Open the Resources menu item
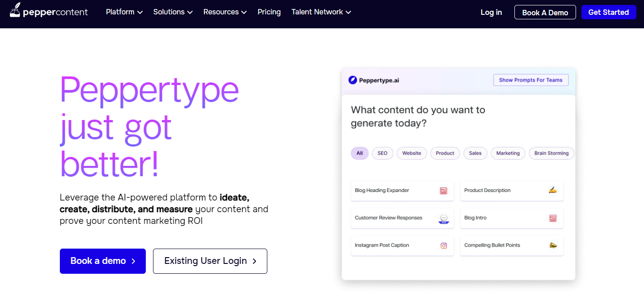Screen dimensions: 644x303 coord(225,12)
